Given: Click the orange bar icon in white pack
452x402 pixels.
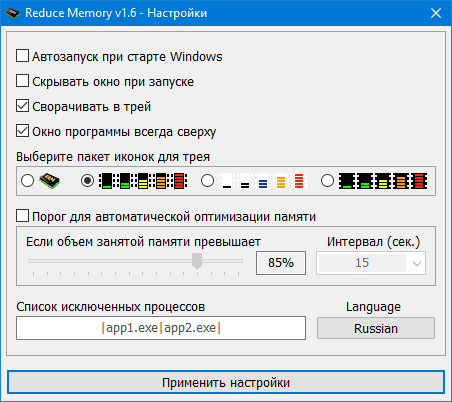Looking at the screenshot, I should (x=281, y=181).
